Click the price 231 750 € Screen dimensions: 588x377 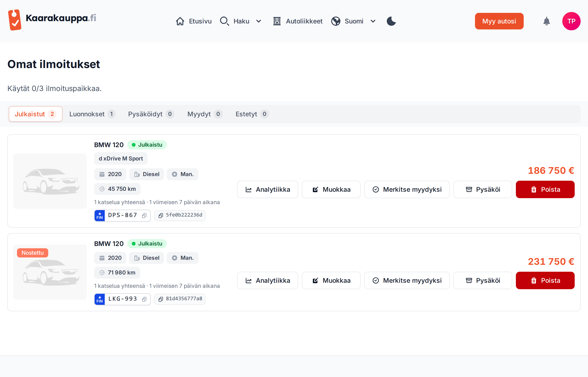(551, 261)
